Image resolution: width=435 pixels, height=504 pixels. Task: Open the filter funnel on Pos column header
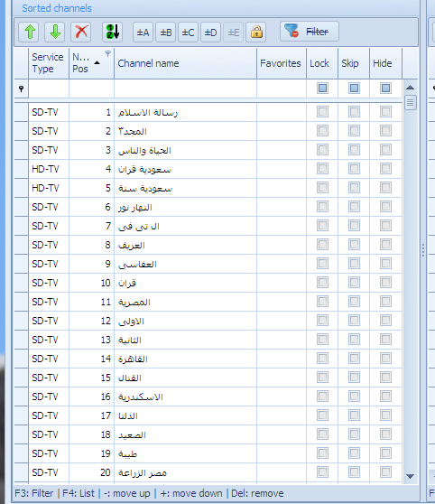coord(107,53)
